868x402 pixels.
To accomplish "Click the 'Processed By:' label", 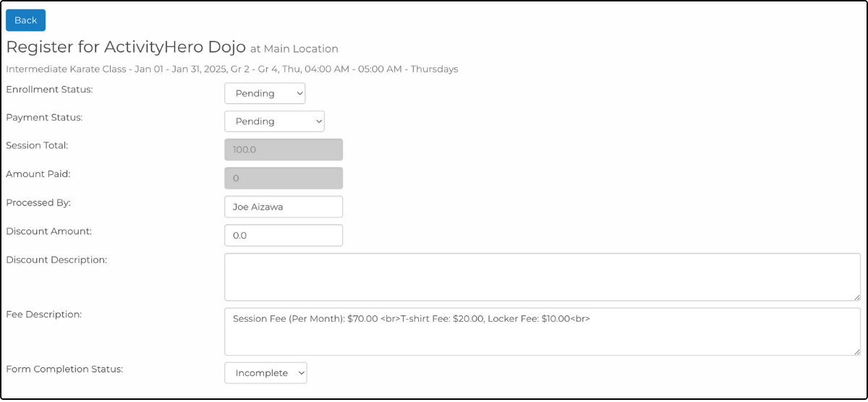I will coord(38,202).
